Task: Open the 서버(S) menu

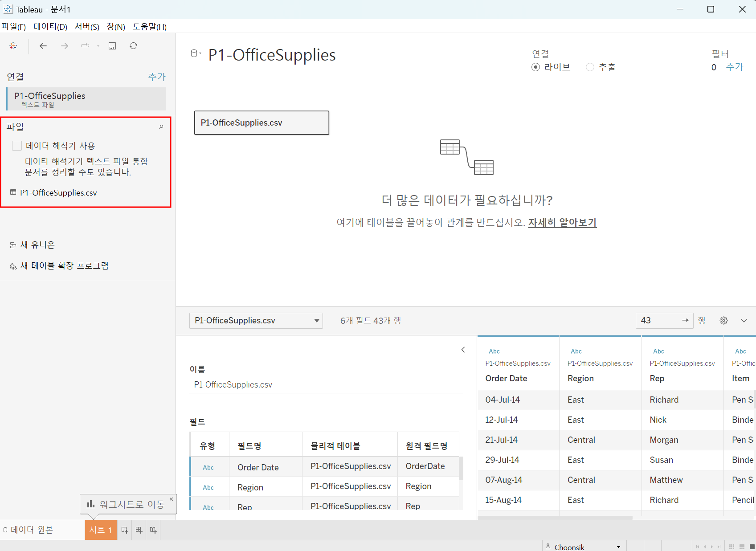Action: coord(87,27)
